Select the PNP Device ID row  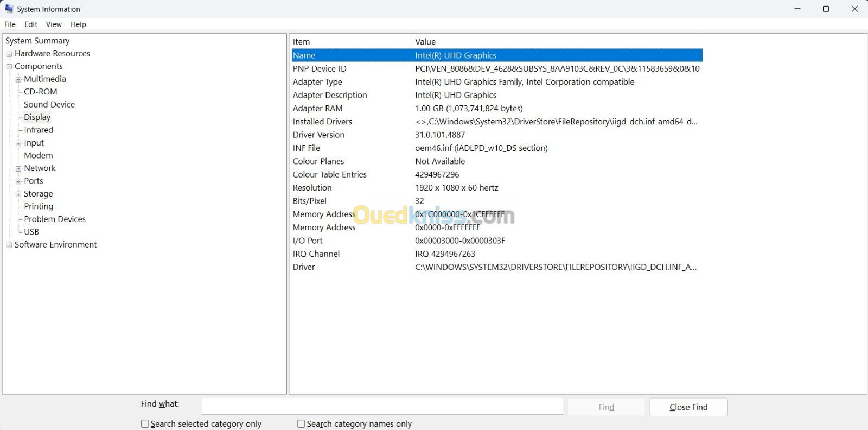[497, 68]
